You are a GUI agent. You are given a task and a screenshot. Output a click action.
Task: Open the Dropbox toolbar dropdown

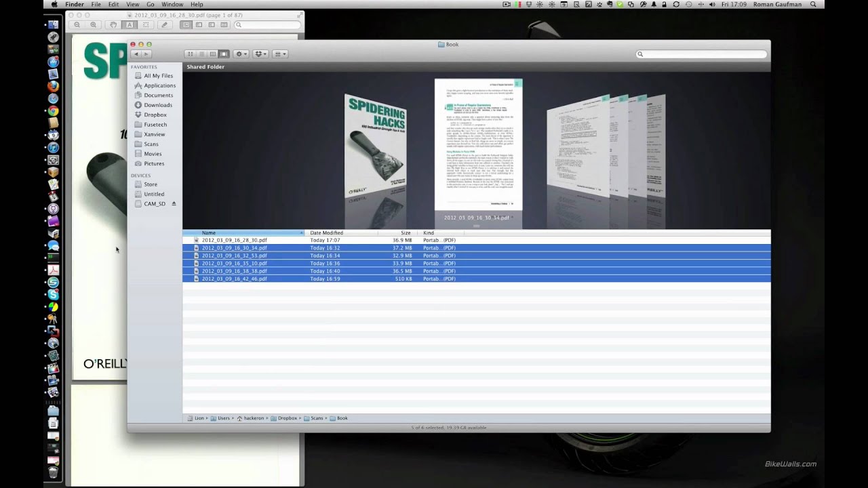pos(260,54)
